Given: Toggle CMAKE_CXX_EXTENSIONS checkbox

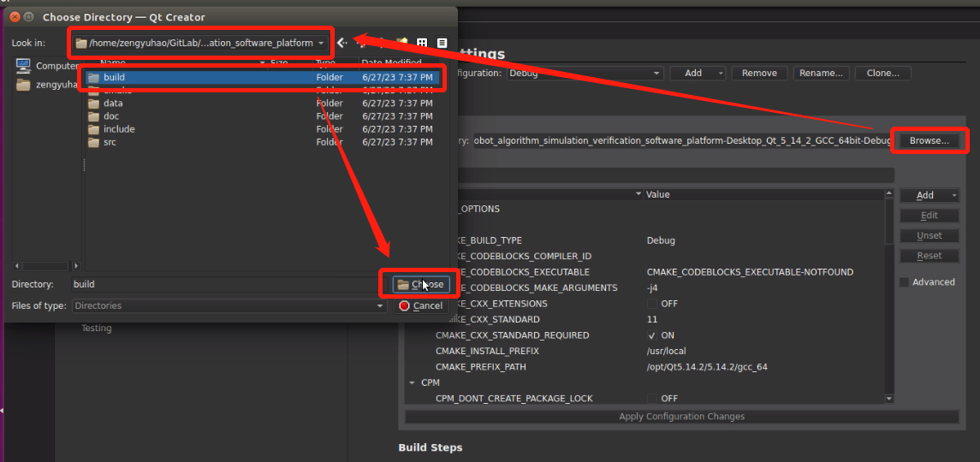Looking at the screenshot, I should (x=651, y=304).
